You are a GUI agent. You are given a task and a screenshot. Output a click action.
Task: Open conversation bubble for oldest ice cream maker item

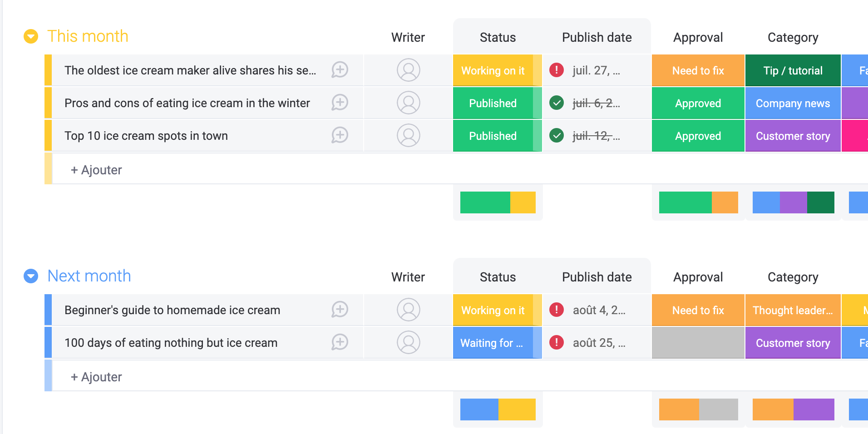pyautogui.click(x=340, y=70)
